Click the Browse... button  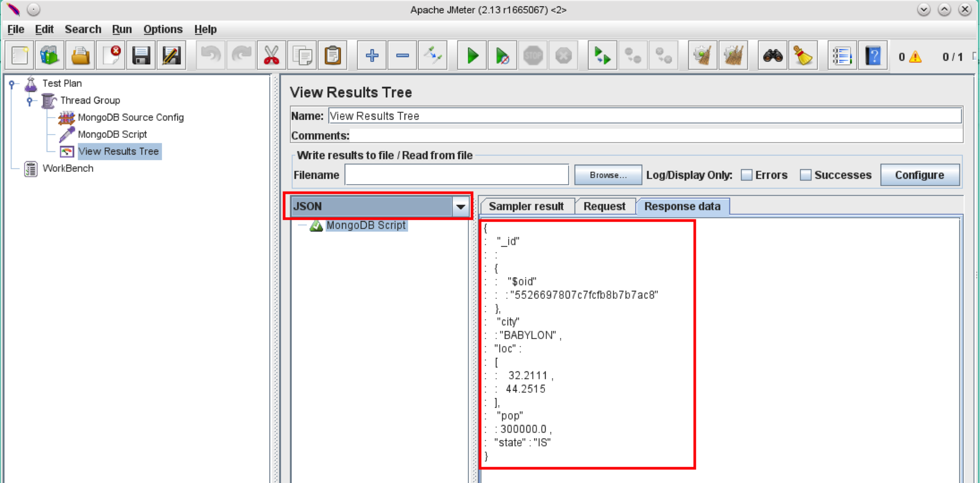608,175
